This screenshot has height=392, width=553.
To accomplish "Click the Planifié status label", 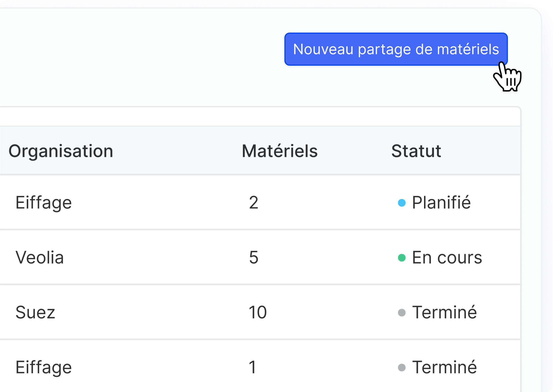I will pyautogui.click(x=441, y=202).
